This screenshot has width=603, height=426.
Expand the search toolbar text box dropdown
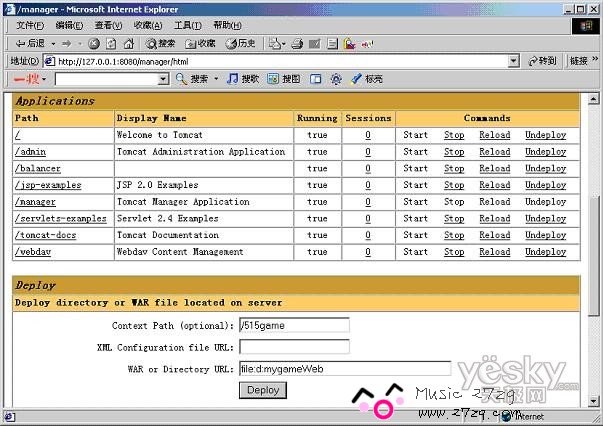pyautogui.click(x=163, y=79)
